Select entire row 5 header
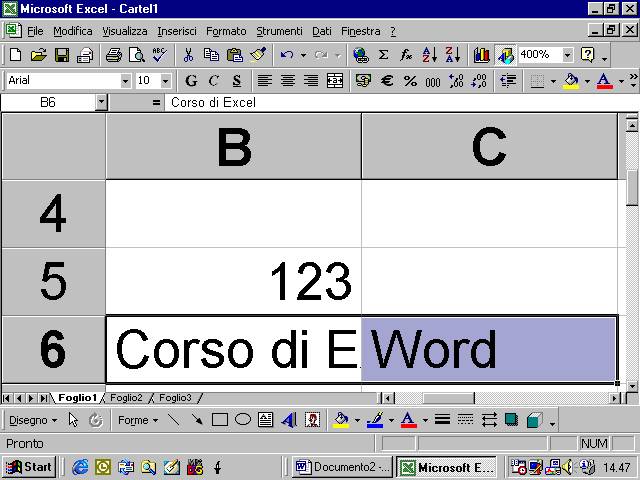 [x=53, y=281]
